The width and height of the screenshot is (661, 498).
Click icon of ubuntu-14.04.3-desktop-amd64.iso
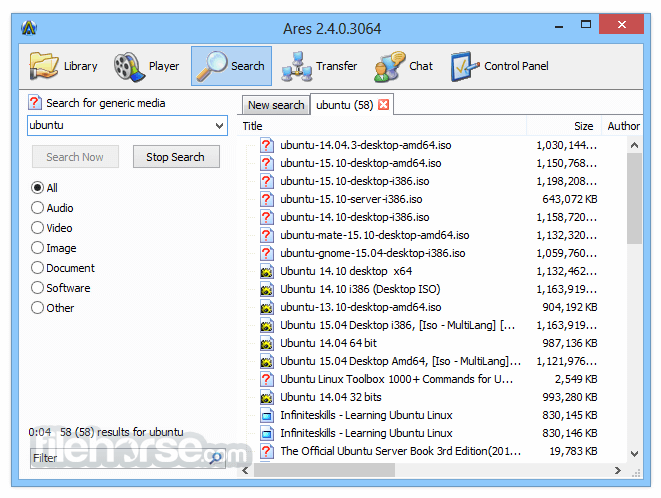coord(266,145)
